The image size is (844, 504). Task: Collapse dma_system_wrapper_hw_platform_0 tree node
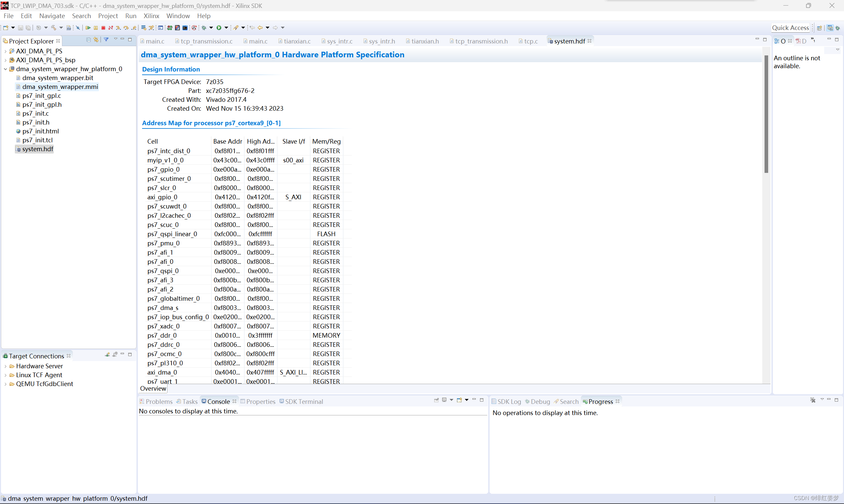(x=5, y=69)
